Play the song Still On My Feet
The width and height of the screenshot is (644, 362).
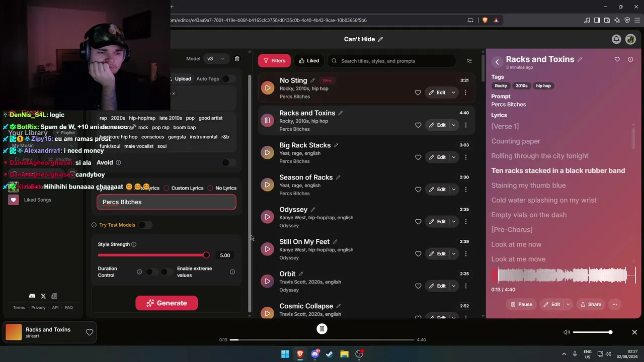pyautogui.click(x=267, y=249)
